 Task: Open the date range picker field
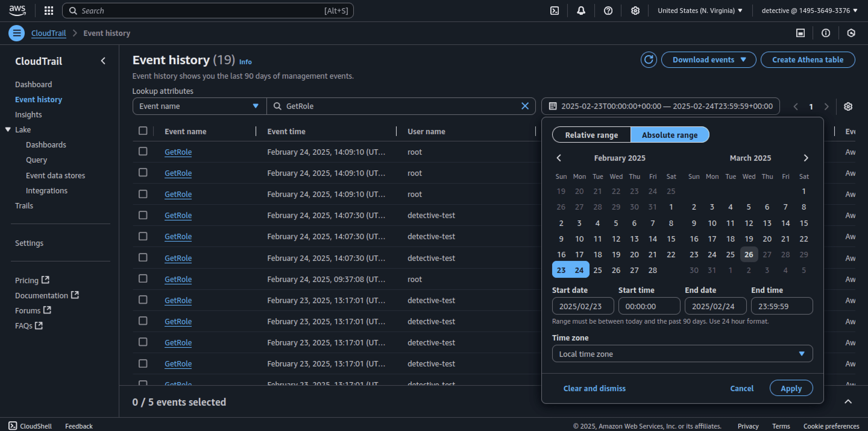pyautogui.click(x=660, y=106)
